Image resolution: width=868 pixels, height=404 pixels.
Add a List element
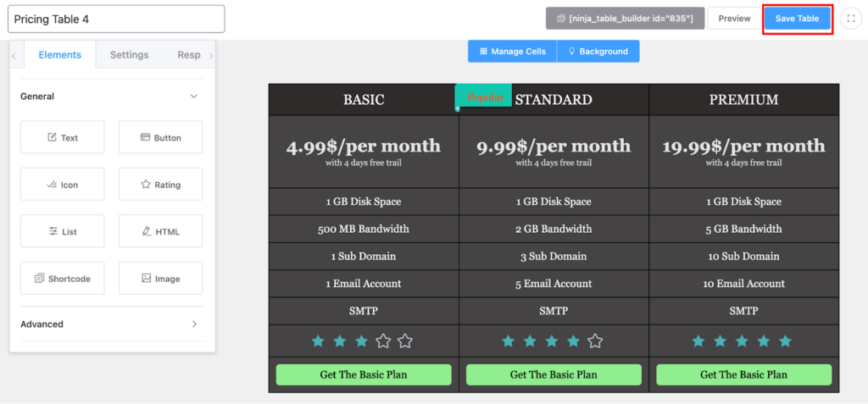63,231
